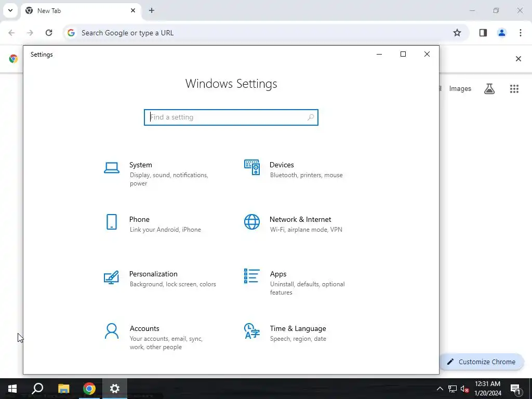Screen dimensions: 532x399
Task: Open a new Chrome tab
Action: click(x=152, y=10)
